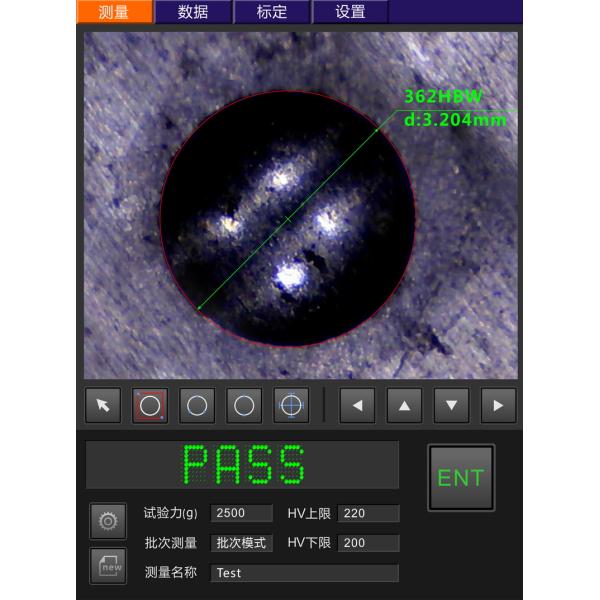The width and height of the screenshot is (600, 600).
Task: Nudge left with the left arrow button
Action: (x=358, y=405)
